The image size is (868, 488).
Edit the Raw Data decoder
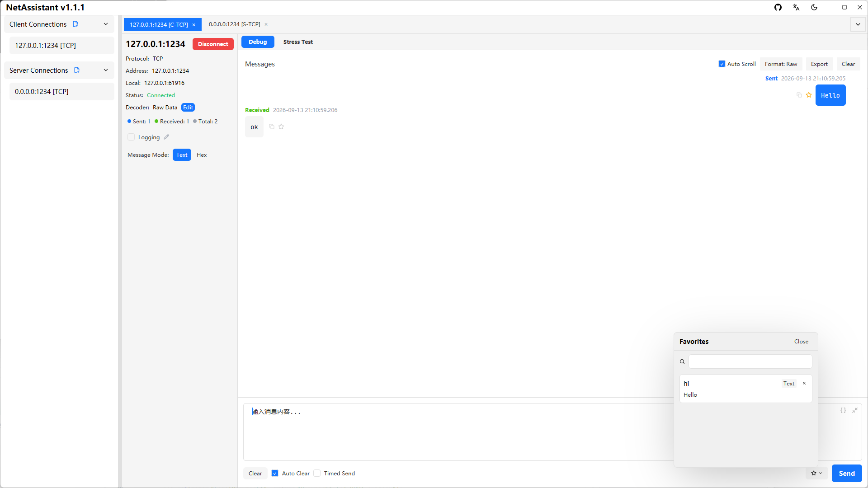click(x=188, y=107)
